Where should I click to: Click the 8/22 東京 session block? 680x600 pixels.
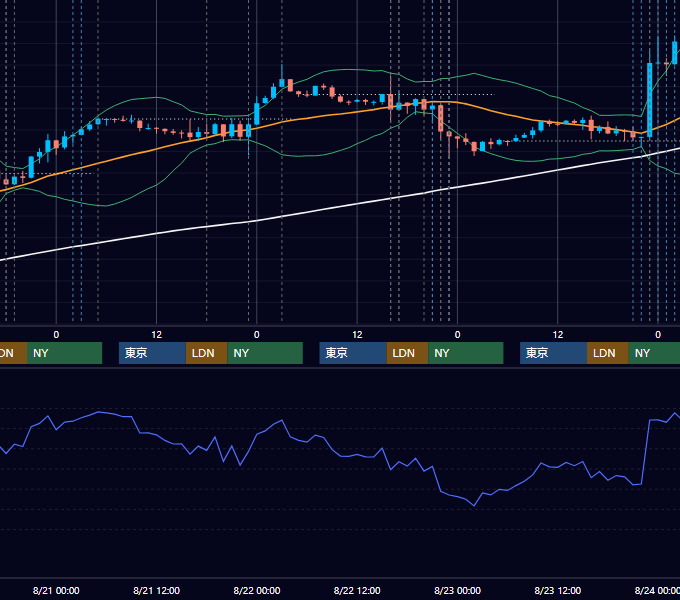tap(353, 353)
